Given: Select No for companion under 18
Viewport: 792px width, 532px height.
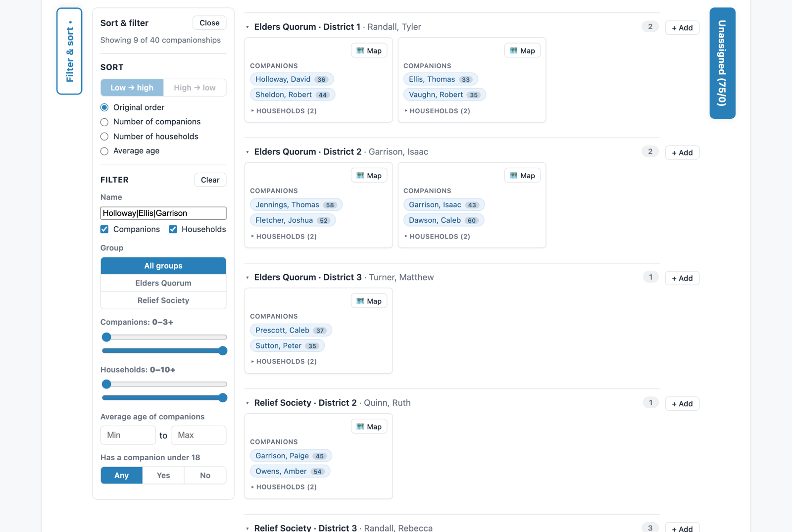Looking at the screenshot, I should [205, 476].
